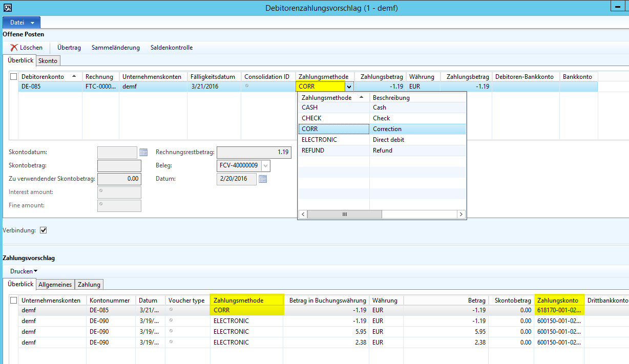Screen dimensions: 629x364
Task: Click the dropdown list's right scroll arrow
Action: point(461,215)
